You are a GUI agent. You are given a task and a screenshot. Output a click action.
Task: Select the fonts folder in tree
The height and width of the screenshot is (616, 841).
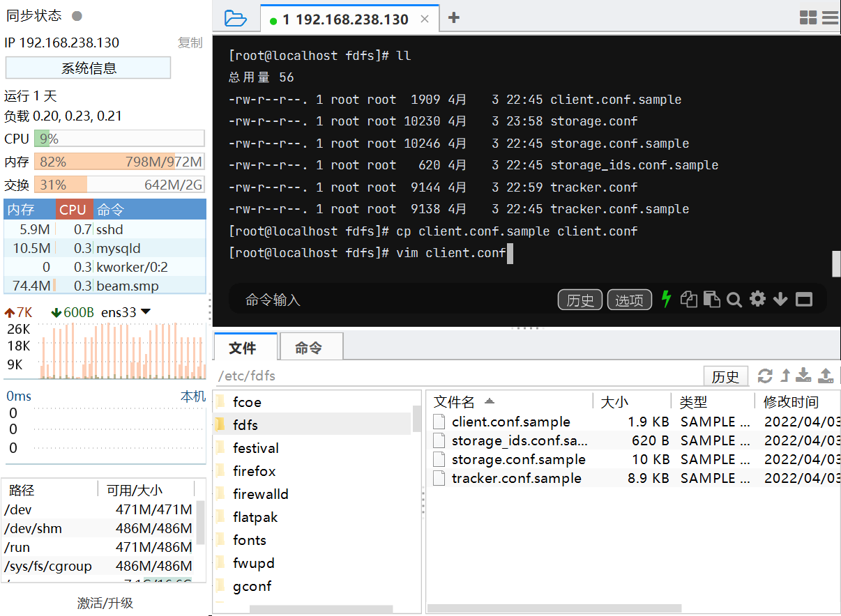[250, 540]
